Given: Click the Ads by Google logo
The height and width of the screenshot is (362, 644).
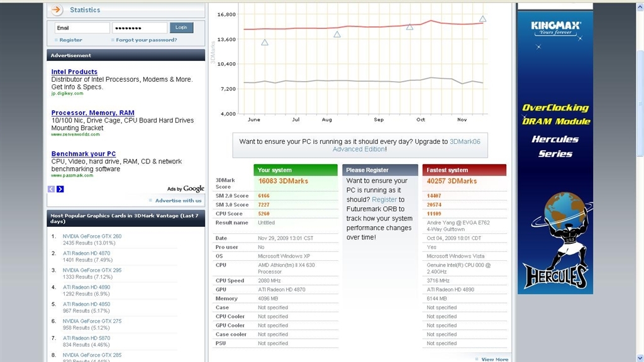Looking at the screenshot, I should pyautogui.click(x=186, y=189).
